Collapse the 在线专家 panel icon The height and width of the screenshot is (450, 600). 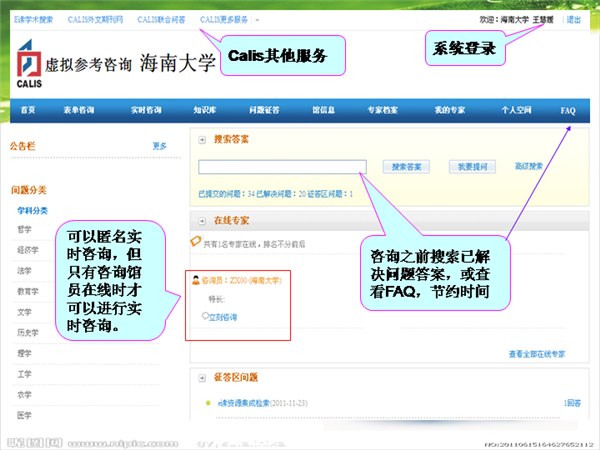[202, 221]
